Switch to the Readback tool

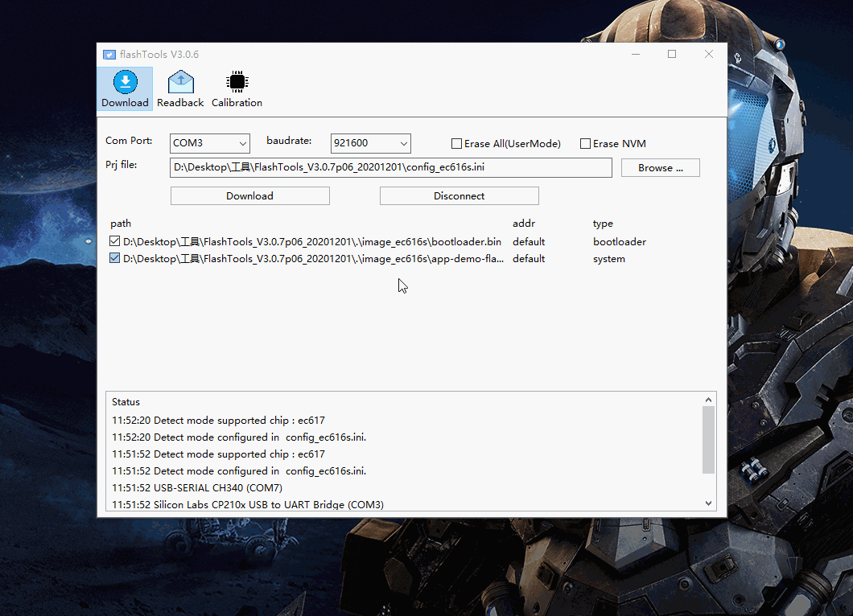click(x=180, y=88)
